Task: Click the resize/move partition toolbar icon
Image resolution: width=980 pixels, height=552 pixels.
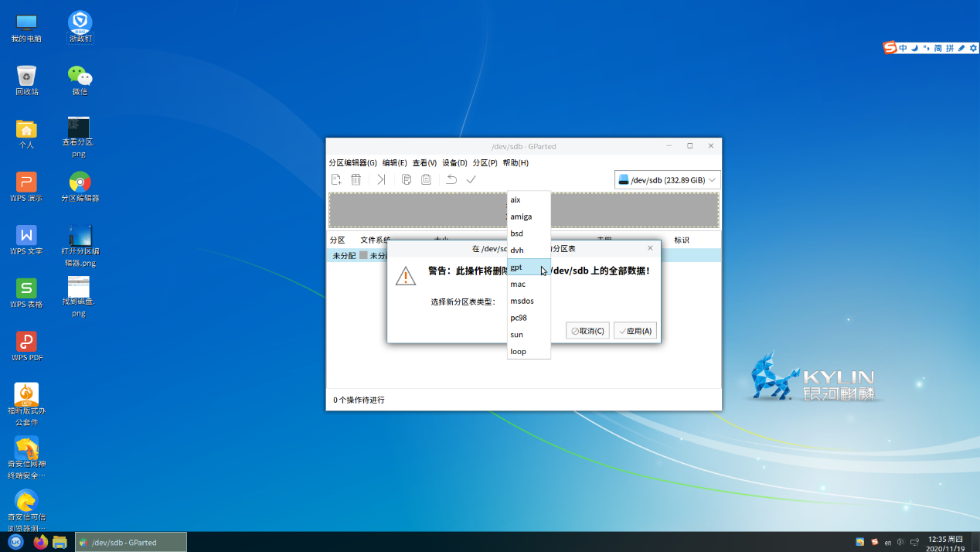Action: click(x=381, y=179)
